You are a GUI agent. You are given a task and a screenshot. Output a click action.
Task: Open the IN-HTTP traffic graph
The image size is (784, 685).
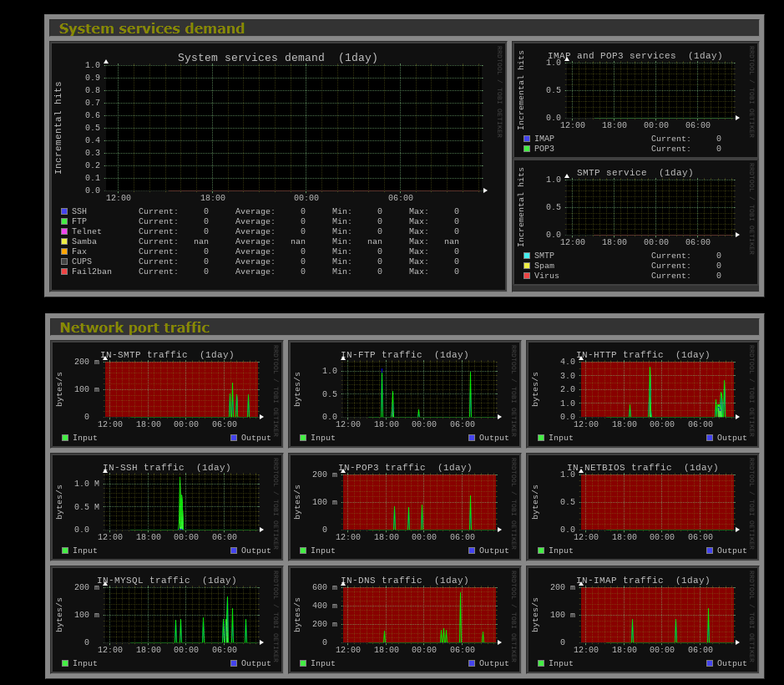643,389
